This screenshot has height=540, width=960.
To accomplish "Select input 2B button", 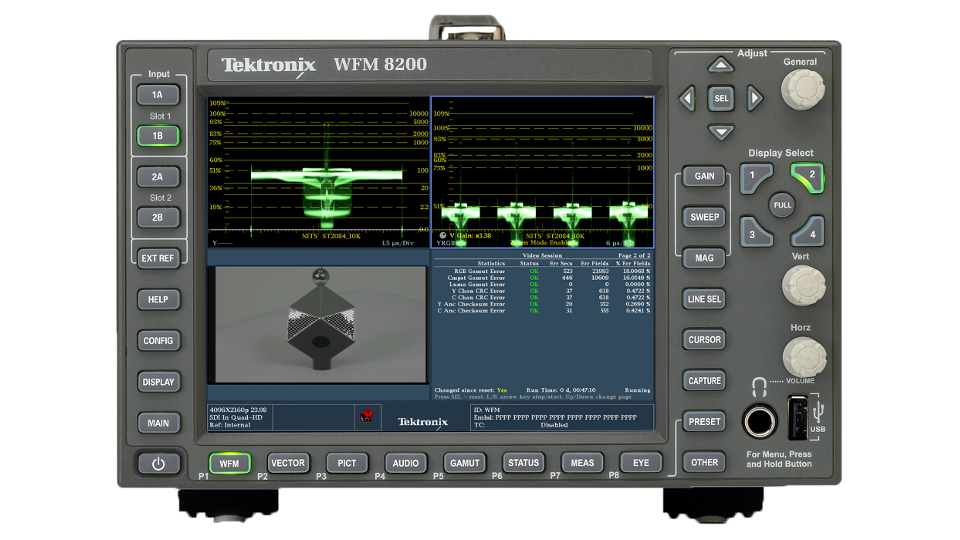I will coord(157,217).
